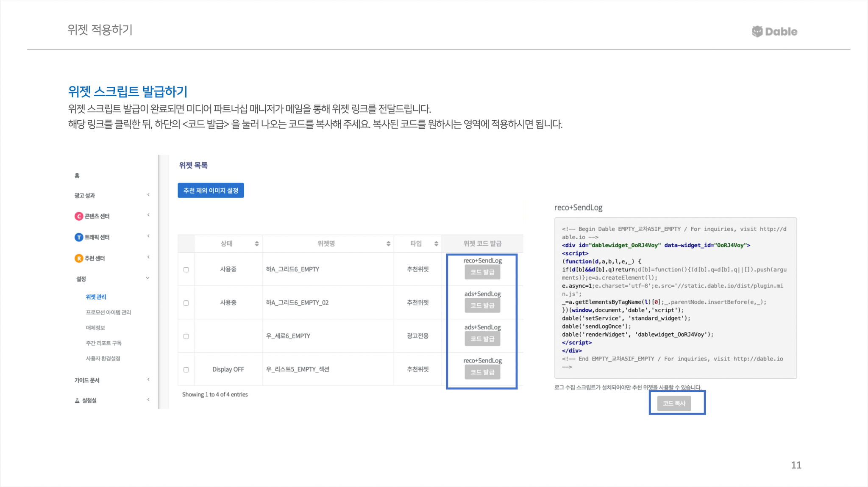
Task: Expand the 실험실 chevron
Action: click(148, 400)
